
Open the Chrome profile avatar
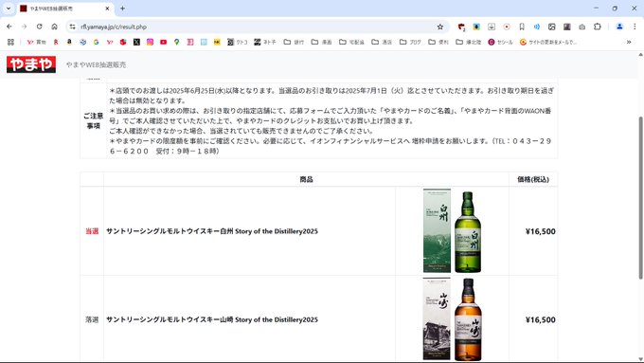point(619,27)
